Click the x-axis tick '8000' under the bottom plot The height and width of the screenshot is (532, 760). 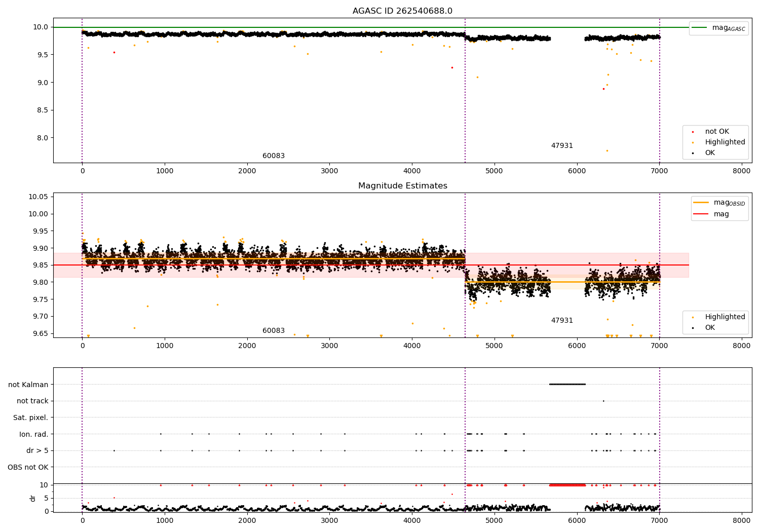[742, 521]
